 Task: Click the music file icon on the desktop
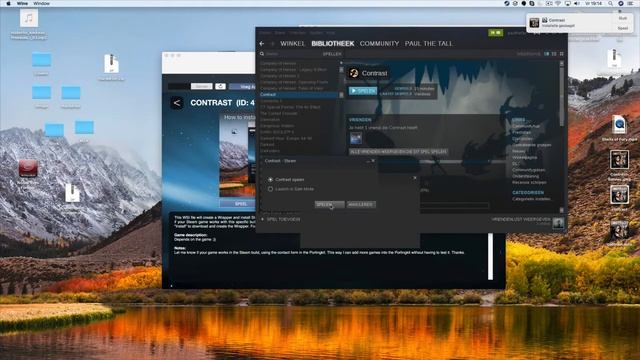[x=29, y=18]
